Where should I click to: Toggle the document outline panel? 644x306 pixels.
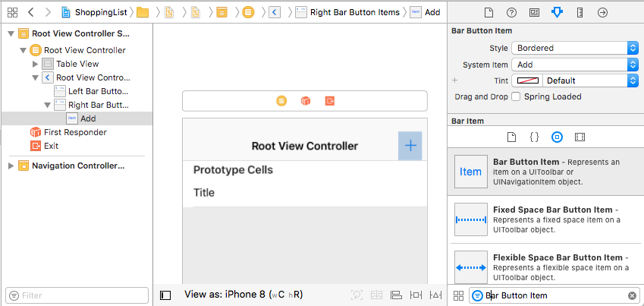pyautogui.click(x=165, y=295)
